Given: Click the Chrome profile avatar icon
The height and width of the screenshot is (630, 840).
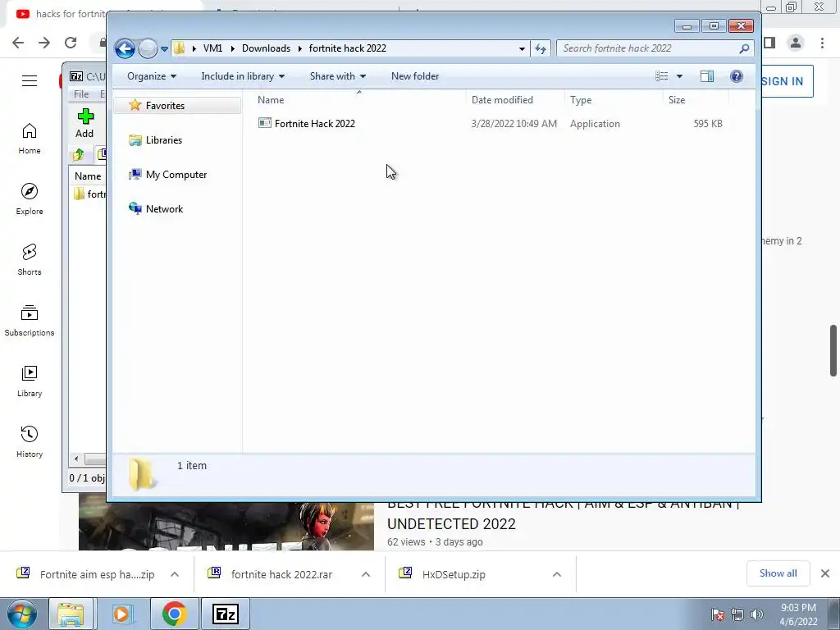Looking at the screenshot, I should 796,43.
